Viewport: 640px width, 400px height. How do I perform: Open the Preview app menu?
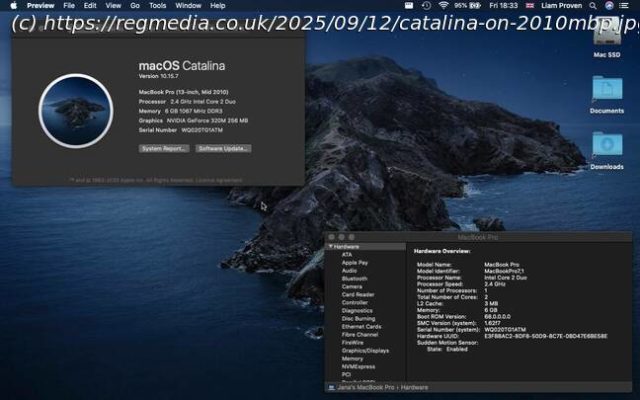click(x=40, y=6)
